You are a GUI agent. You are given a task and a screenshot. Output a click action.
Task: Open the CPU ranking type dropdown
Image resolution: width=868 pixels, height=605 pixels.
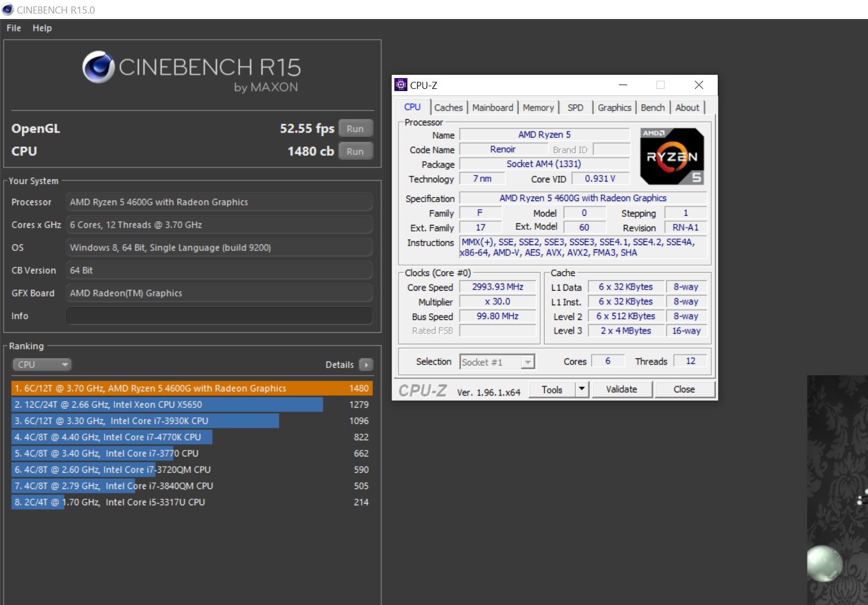(x=42, y=365)
